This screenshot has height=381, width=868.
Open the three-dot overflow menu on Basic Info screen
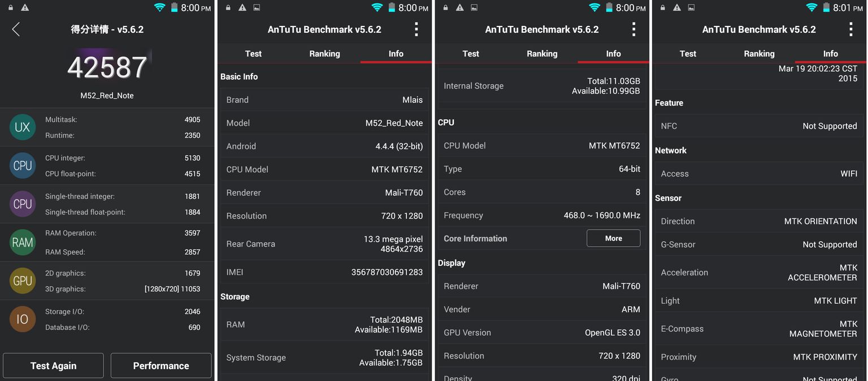click(416, 29)
